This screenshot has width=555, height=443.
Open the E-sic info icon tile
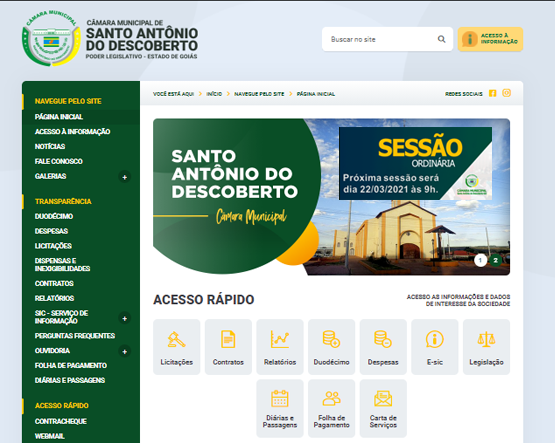(435, 347)
